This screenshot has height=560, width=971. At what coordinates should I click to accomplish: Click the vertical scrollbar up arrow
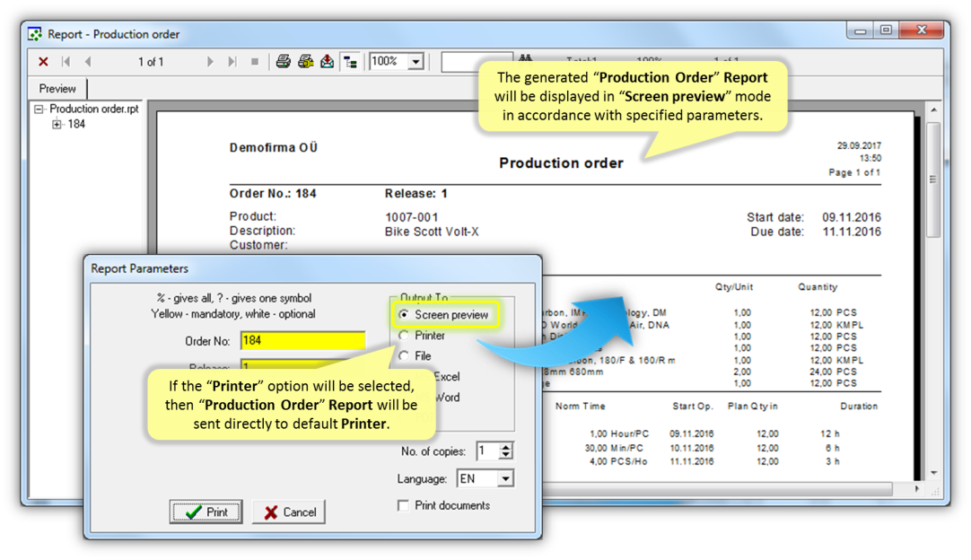point(934,110)
